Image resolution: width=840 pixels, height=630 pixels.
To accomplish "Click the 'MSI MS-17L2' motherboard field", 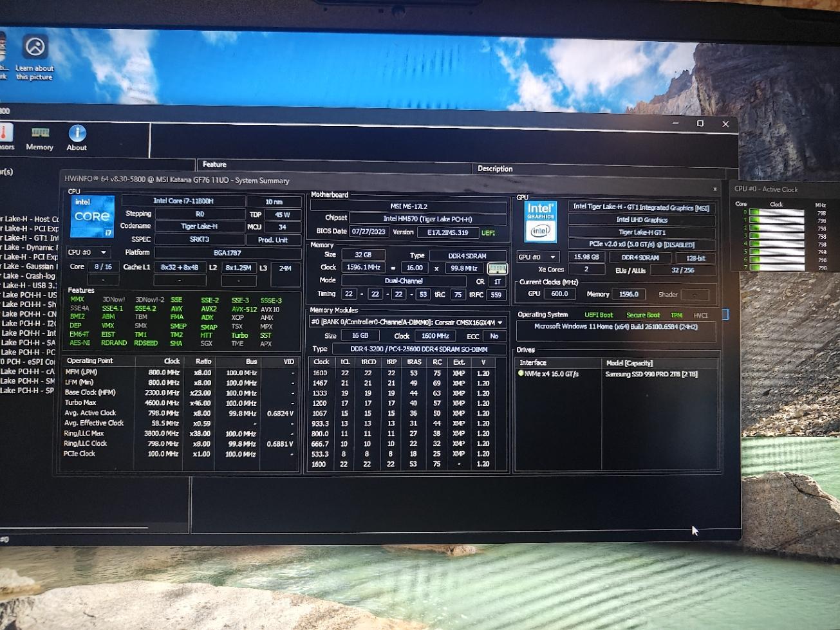I will click(409, 207).
